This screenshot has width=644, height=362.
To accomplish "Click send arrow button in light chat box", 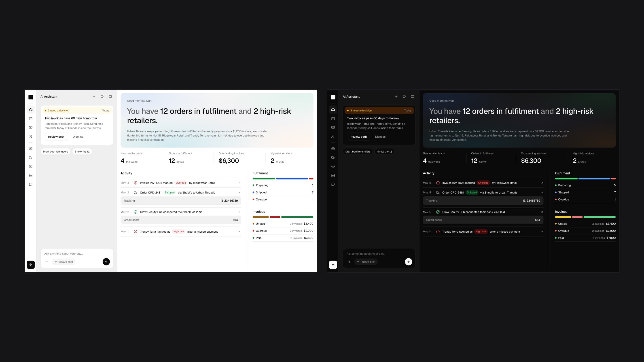I will (x=106, y=262).
